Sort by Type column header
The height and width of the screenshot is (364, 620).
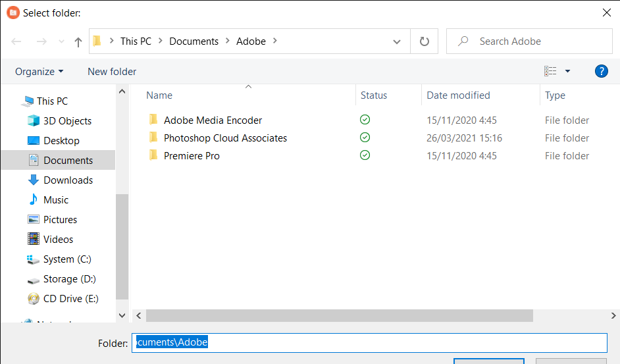click(555, 95)
